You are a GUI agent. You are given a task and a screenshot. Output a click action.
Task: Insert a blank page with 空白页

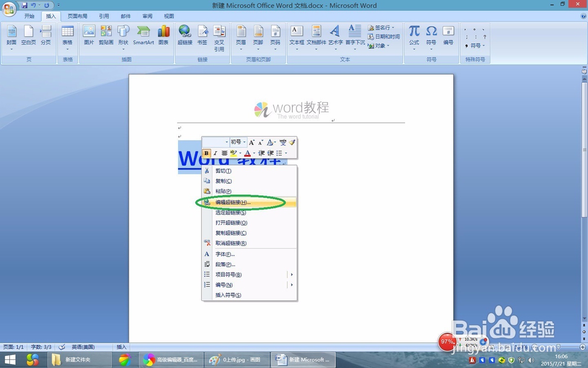(28, 35)
